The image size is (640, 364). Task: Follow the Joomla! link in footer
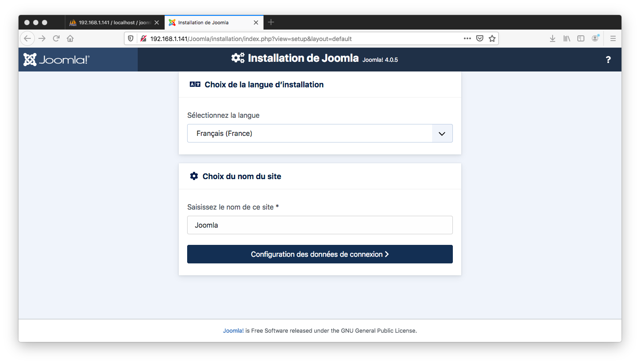[x=233, y=330]
